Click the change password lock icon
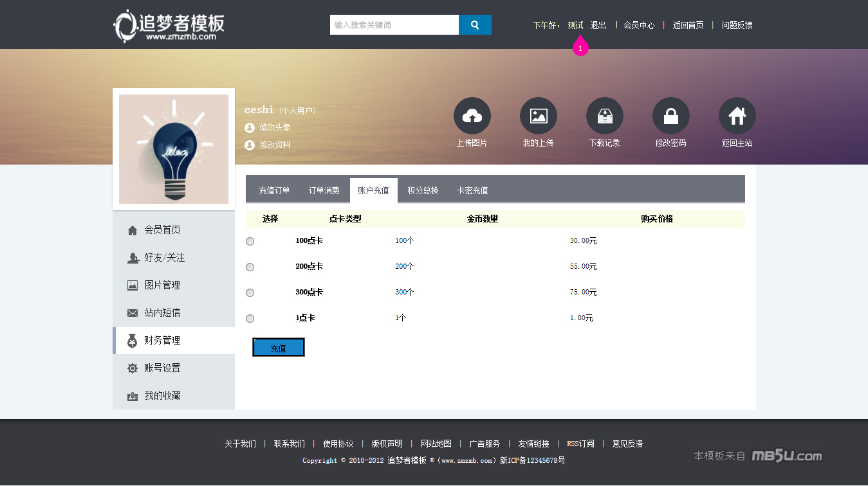868x486 pixels. [670, 116]
